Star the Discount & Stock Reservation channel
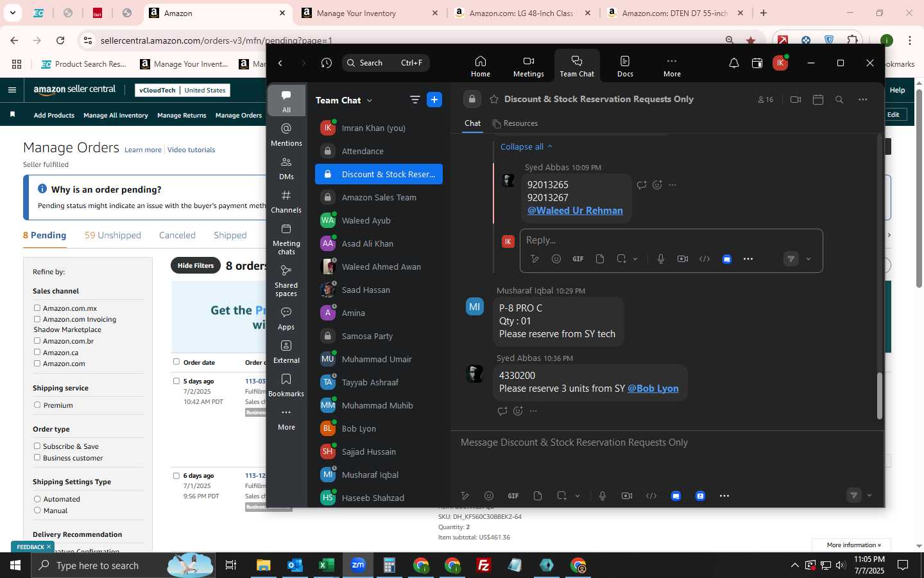The height and width of the screenshot is (578, 924). point(494,100)
